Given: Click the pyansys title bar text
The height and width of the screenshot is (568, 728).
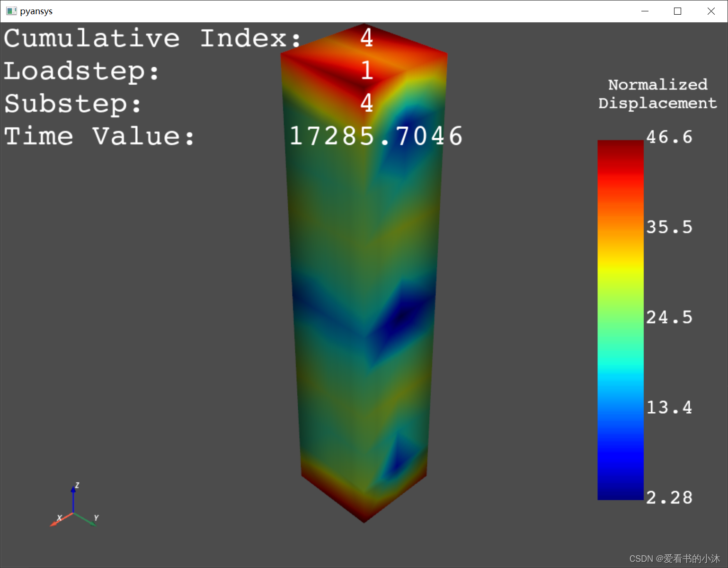Looking at the screenshot, I should point(36,11).
